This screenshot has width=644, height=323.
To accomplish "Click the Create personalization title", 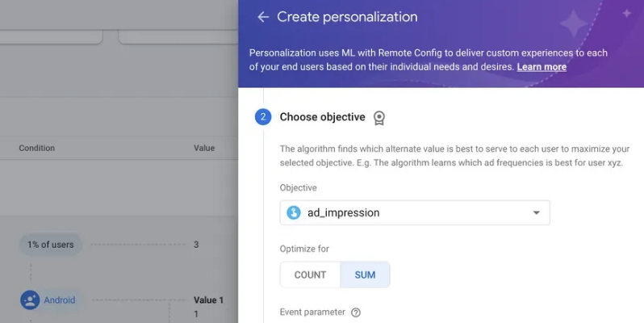I will coord(347,17).
